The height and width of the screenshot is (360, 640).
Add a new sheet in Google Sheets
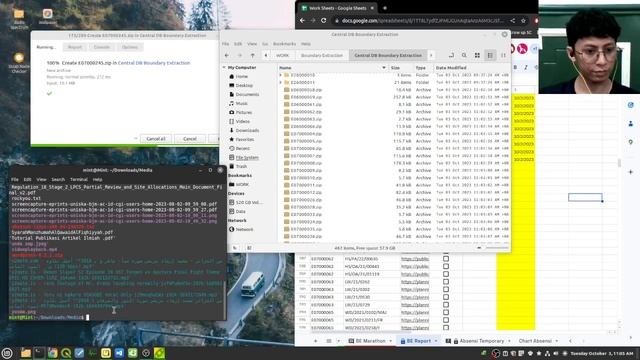coord(316,341)
